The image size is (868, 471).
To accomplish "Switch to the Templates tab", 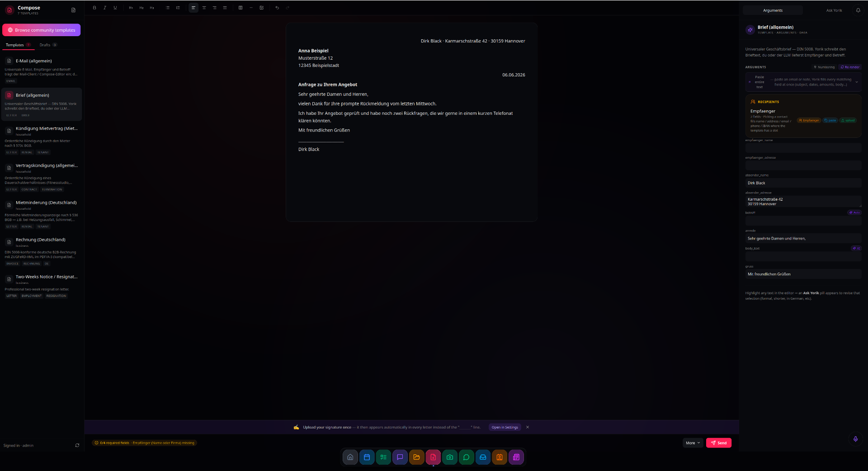I will tap(18, 45).
